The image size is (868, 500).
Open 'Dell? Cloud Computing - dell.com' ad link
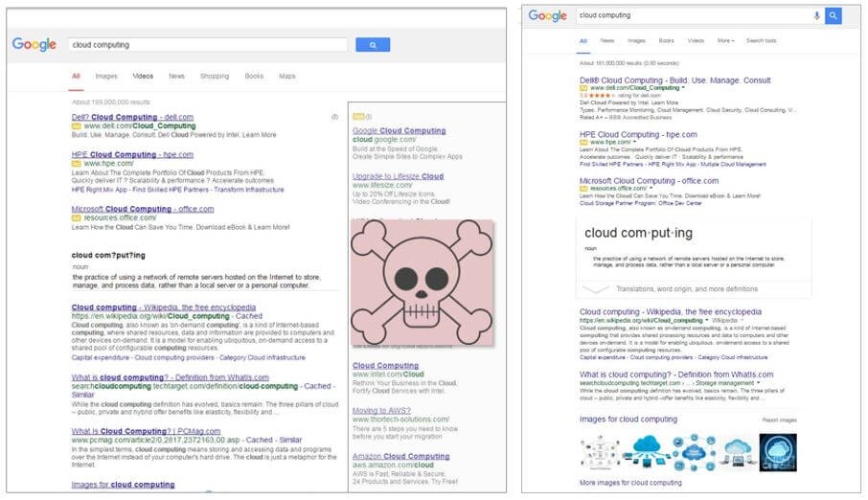coord(132,118)
